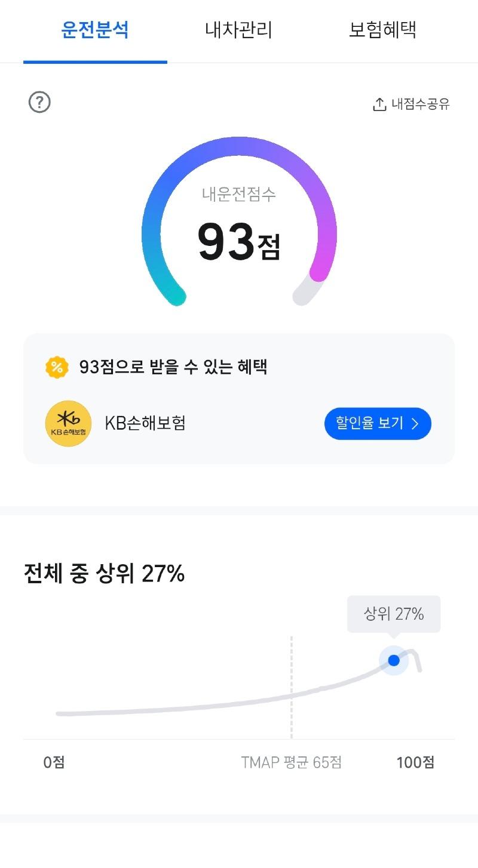The image size is (478, 868).
Task: Tap the share upload icon
Action: [379, 104]
